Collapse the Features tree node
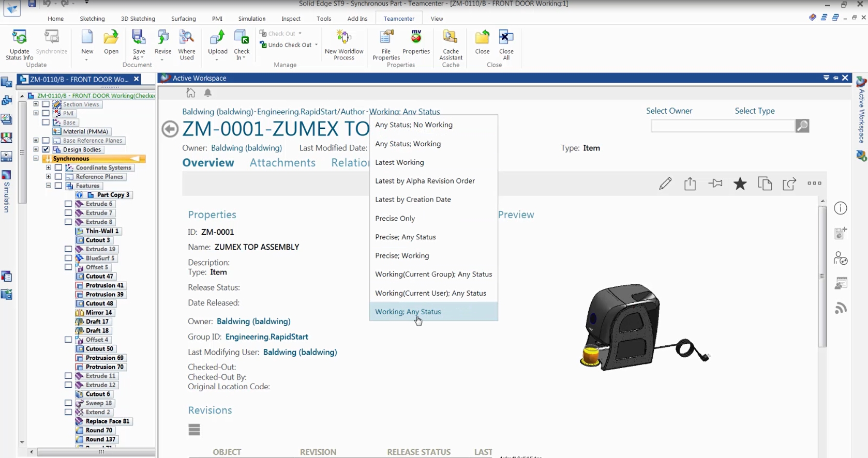Viewport: 868px width, 458px height. pos(49,186)
